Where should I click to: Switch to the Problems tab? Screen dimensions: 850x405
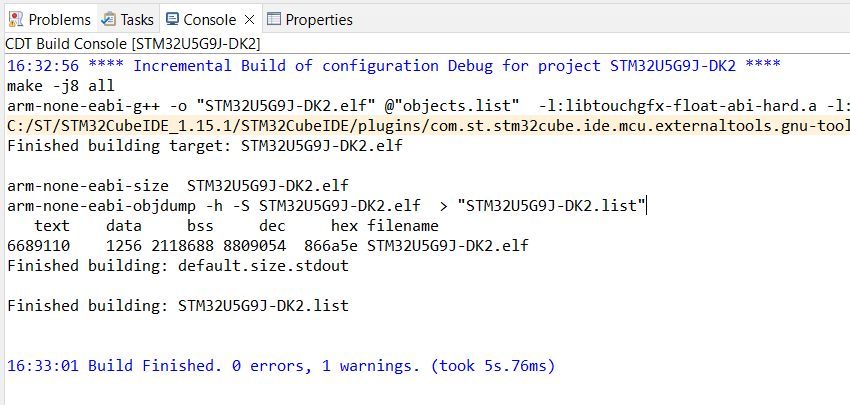[59, 19]
